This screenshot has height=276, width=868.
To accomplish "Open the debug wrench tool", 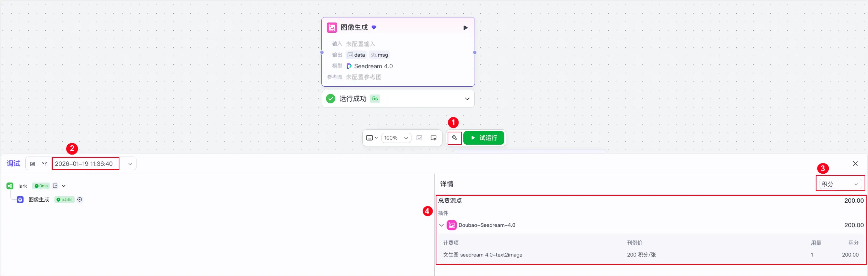I will pyautogui.click(x=454, y=138).
